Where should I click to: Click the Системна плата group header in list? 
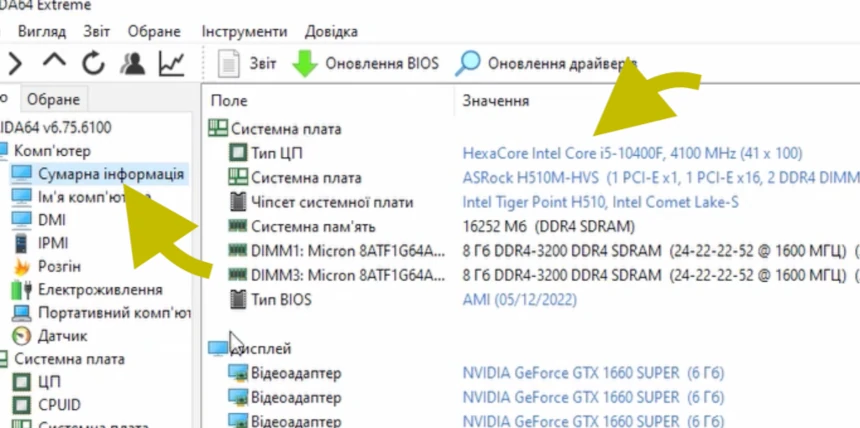(286, 129)
